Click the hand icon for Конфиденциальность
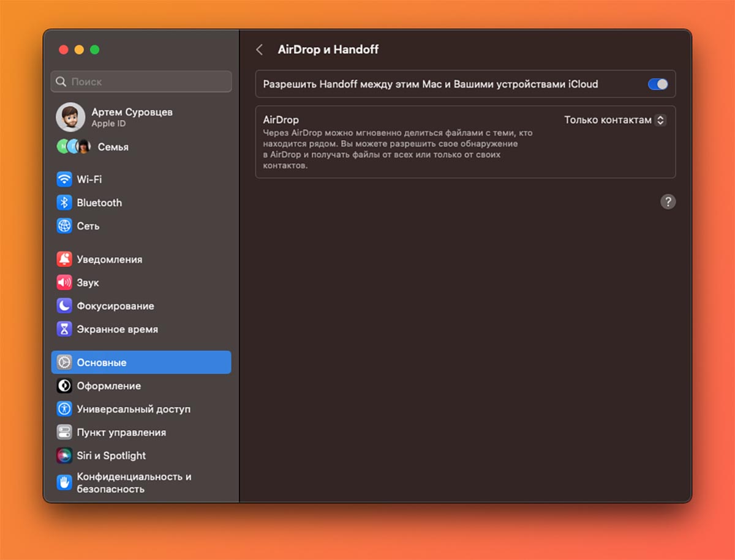Screen dimensions: 735x560 click(64, 482)
